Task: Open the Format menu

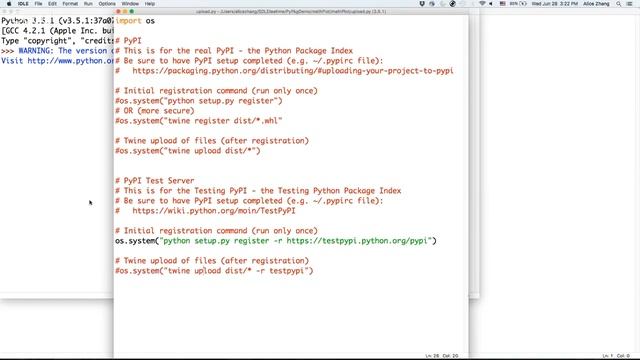Action: point(70,4)
